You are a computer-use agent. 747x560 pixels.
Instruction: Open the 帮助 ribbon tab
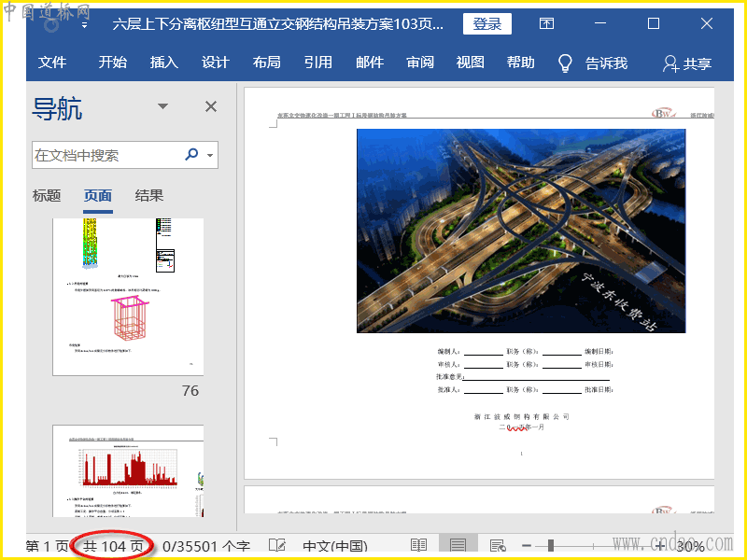pyautogui.click(x=521, y=63)
